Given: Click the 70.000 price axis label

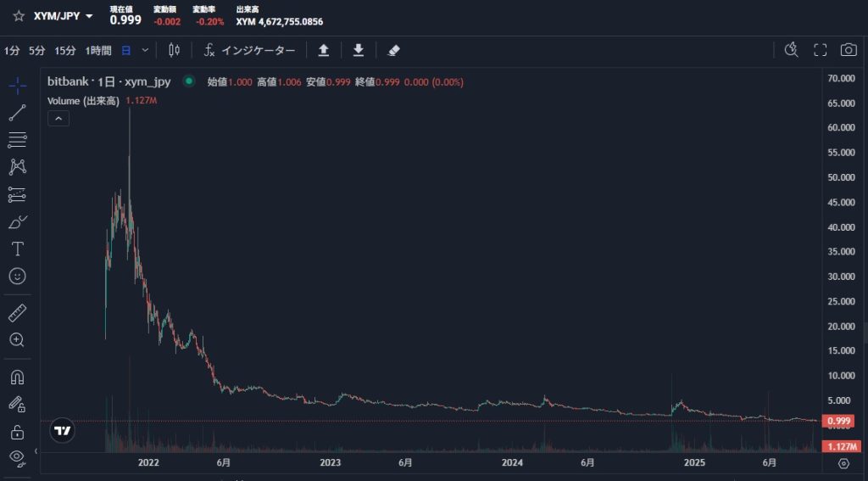Looking at the screenshot, I should point(841,78).
